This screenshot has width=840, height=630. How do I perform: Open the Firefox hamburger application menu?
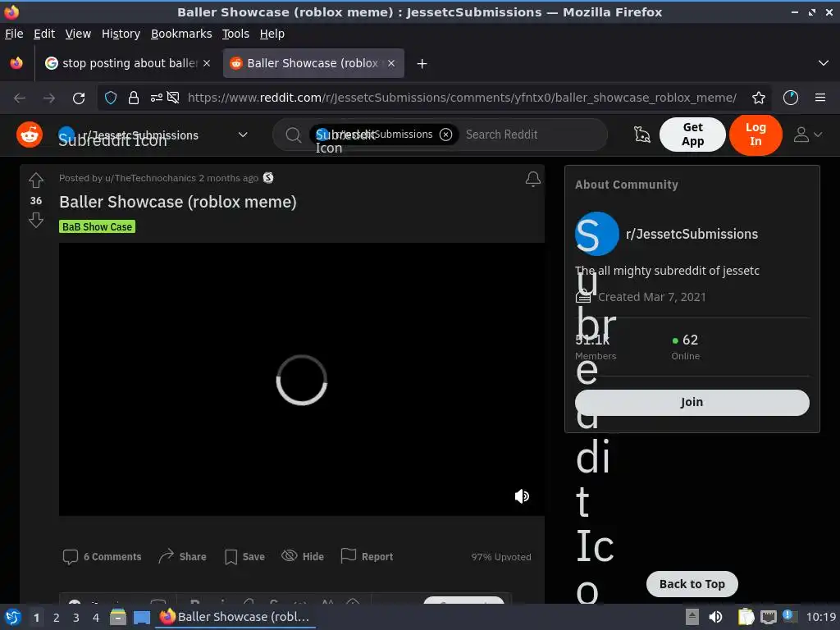819,98
